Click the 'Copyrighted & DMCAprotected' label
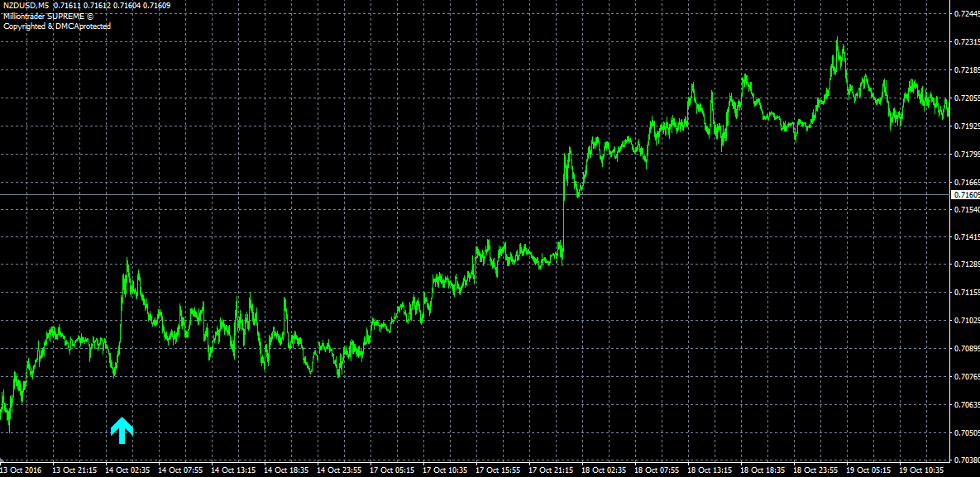This screenshot has width=980, height=477. pos(57,26)
